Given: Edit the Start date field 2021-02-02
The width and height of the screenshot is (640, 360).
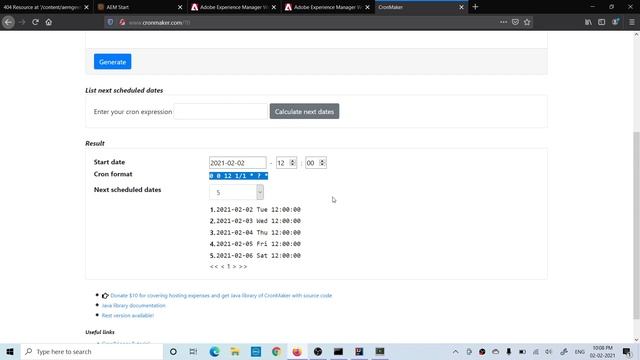Looking at the screenshot, I should click(238, 163).
